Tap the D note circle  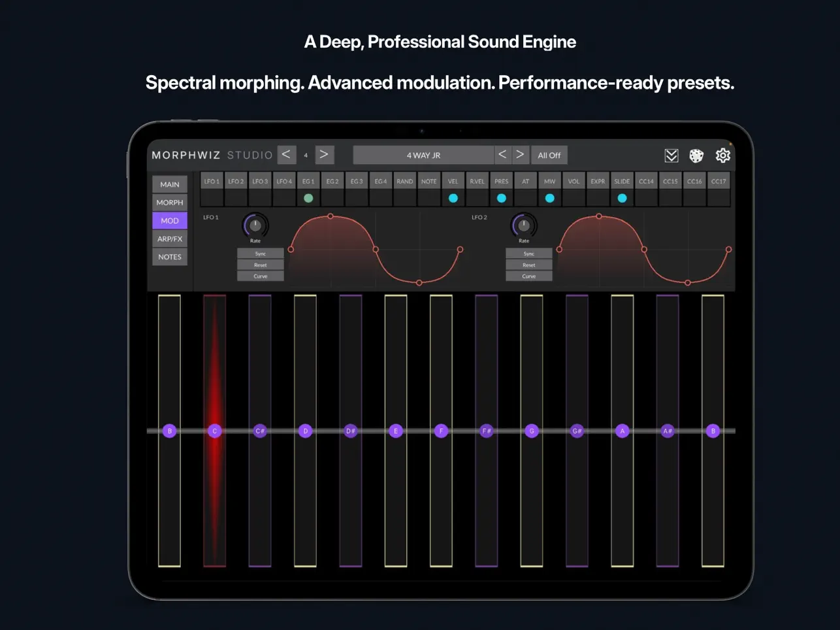305,431
